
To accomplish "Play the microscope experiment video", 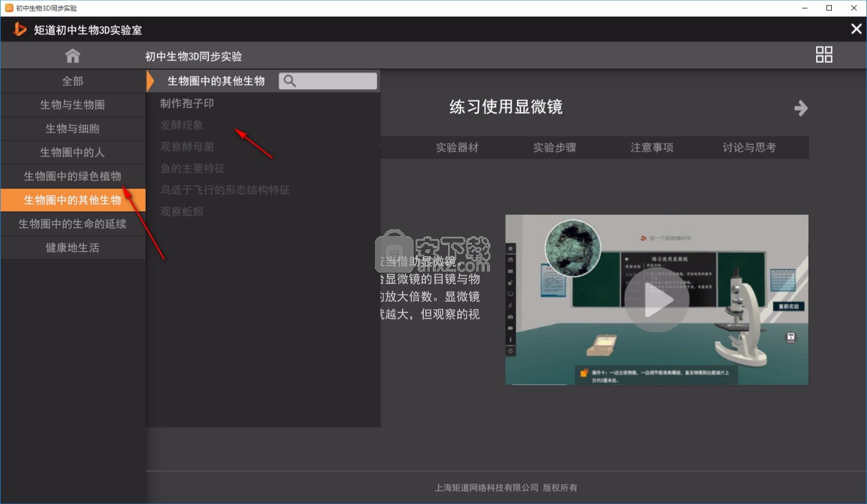I will click(657, 300).
